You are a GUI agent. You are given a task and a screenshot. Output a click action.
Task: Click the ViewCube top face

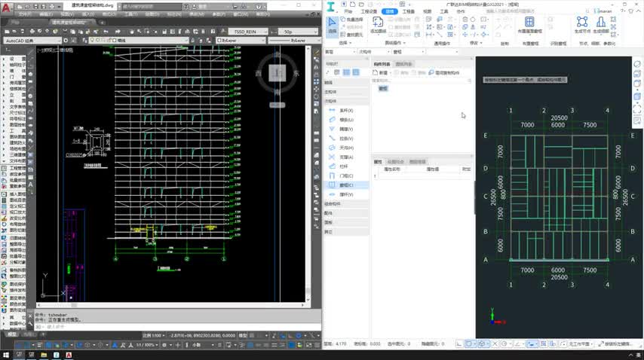tap(278, 72)
